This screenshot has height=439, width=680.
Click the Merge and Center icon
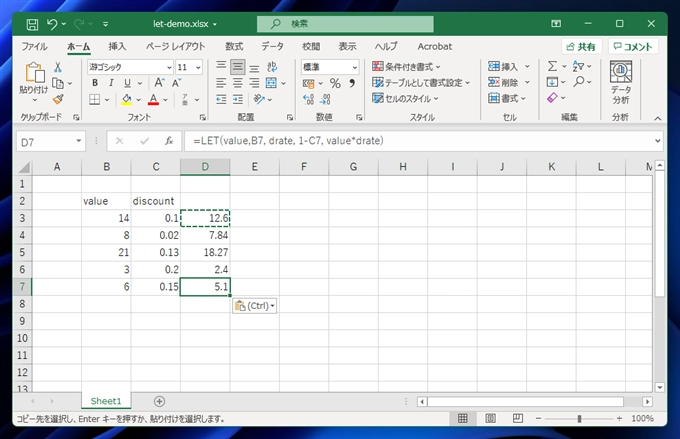coord(271,83)
